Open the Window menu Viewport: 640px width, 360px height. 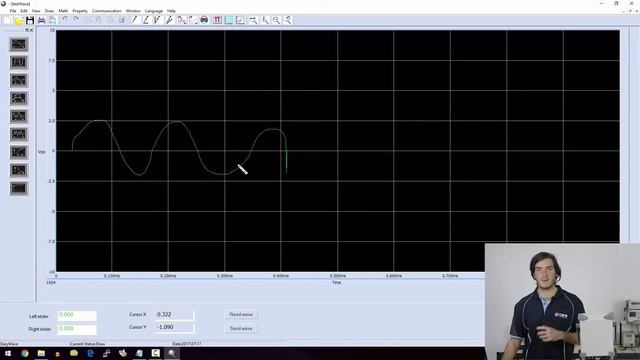click(133, 11)
